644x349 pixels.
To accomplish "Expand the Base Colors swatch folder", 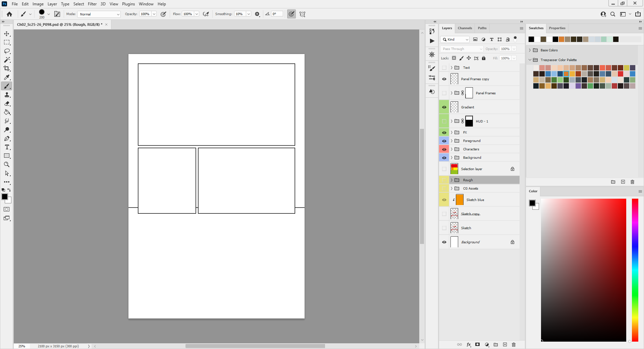I will (x=530, y=50).
